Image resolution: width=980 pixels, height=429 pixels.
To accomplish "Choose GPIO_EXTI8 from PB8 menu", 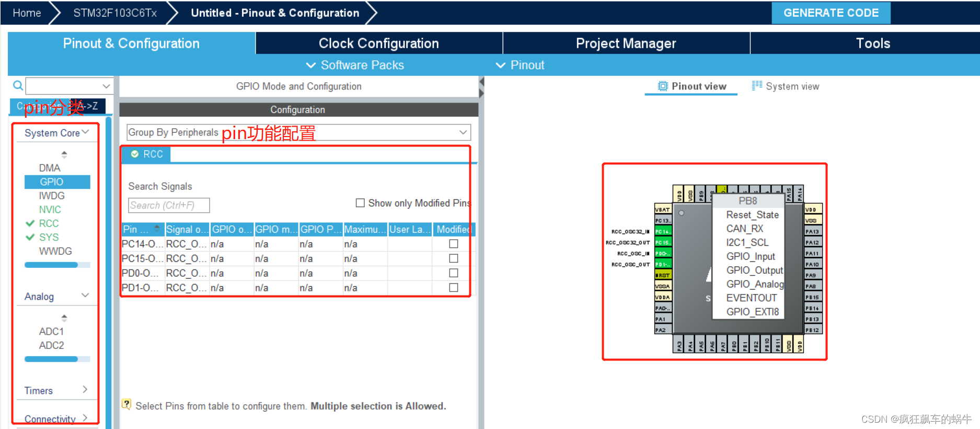I will coord(753,312).
